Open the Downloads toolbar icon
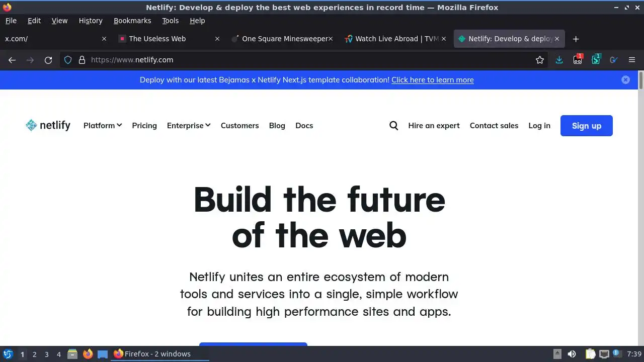The image size is (644, 362). click(x=559, y=60)
